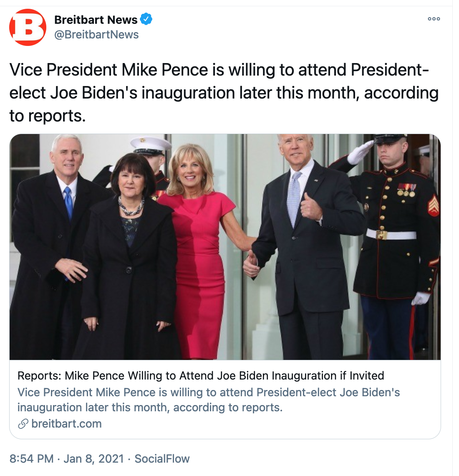Click the Jan 8, 2021 date
The image size is (459, 476).
point(93,459)
